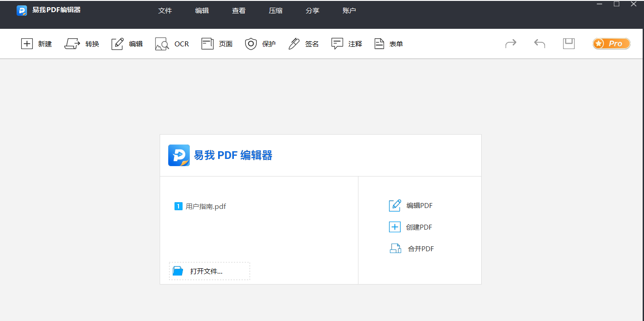Screen dimensions: 644x321
Task: Open the 编辑 (Edit) pencil tool in toolbar
Action: point(117,44)
